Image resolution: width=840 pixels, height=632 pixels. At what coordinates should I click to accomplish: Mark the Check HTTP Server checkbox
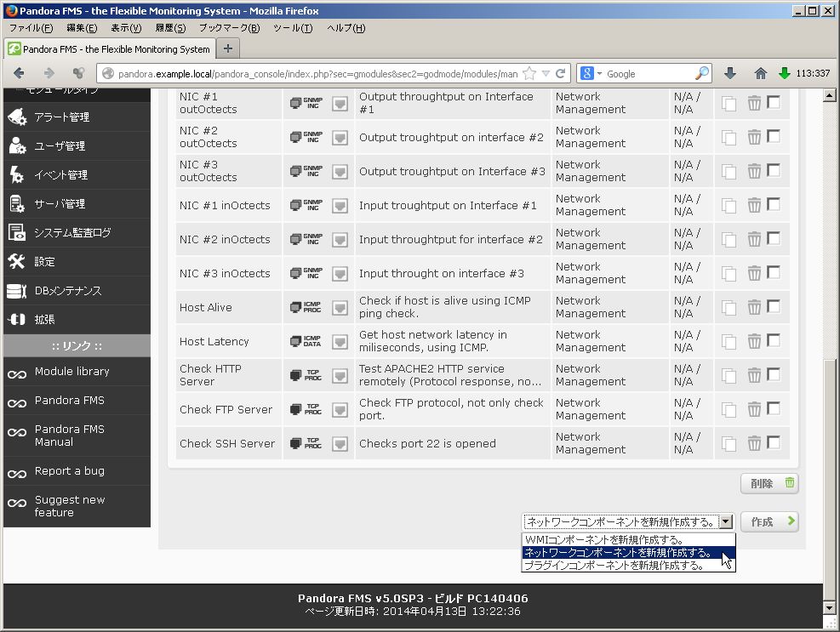coord(773,374)
